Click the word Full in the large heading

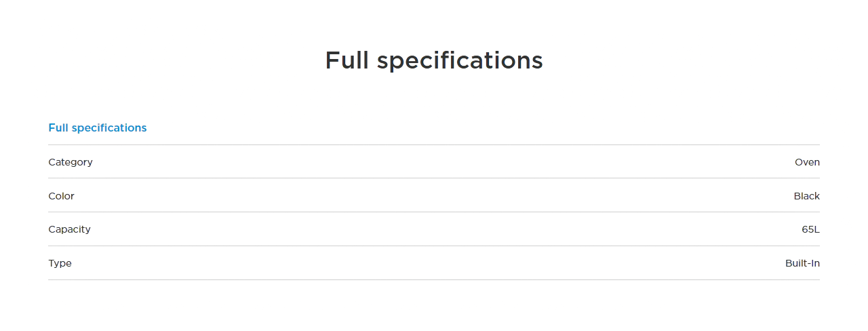click(347, 60)
